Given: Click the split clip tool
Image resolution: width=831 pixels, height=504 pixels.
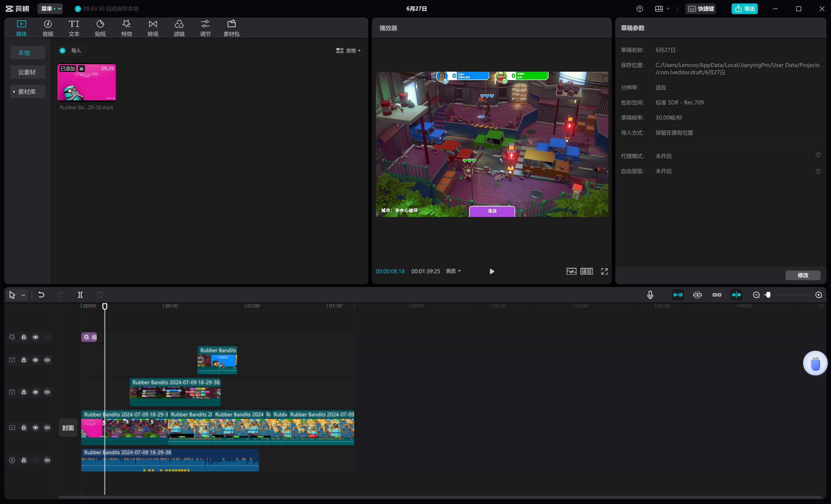Looking at the screenshot, I should 80,295.
